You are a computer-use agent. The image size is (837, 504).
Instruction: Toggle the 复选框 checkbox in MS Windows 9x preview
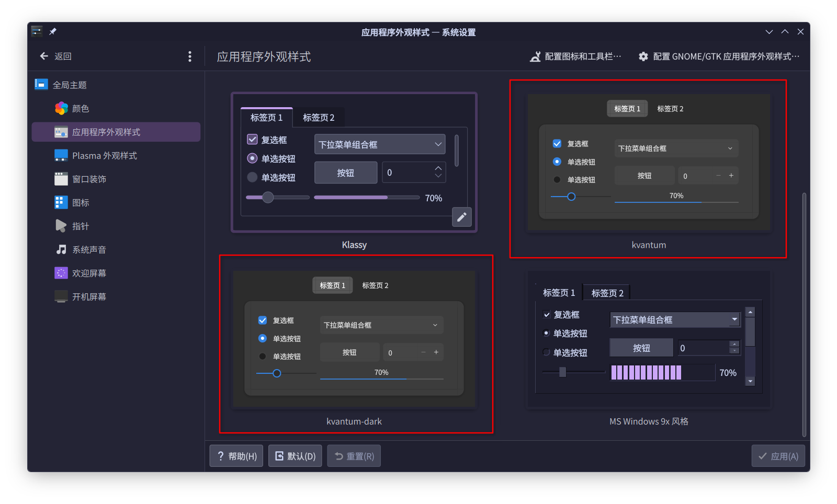[x=547, y=315]
